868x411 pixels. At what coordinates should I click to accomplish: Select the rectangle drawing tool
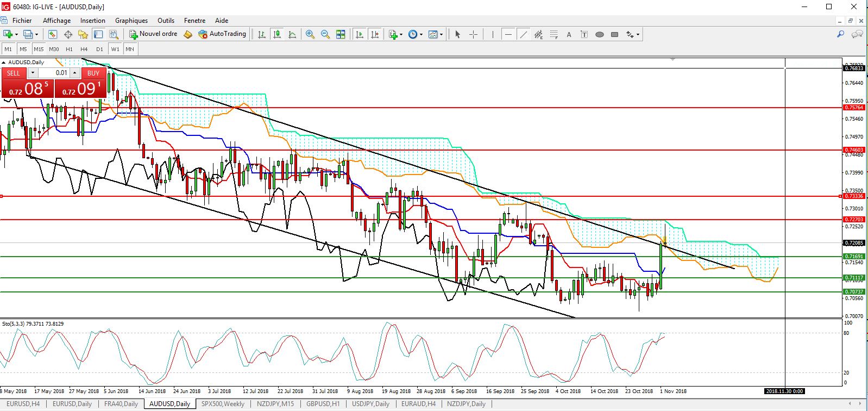pyautogui.click(x=614, y=34)
